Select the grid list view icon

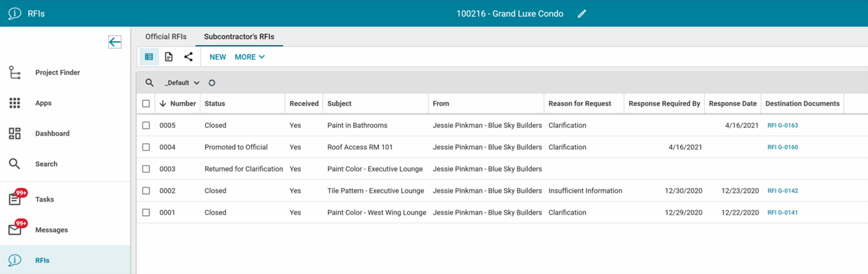point(149,57)
